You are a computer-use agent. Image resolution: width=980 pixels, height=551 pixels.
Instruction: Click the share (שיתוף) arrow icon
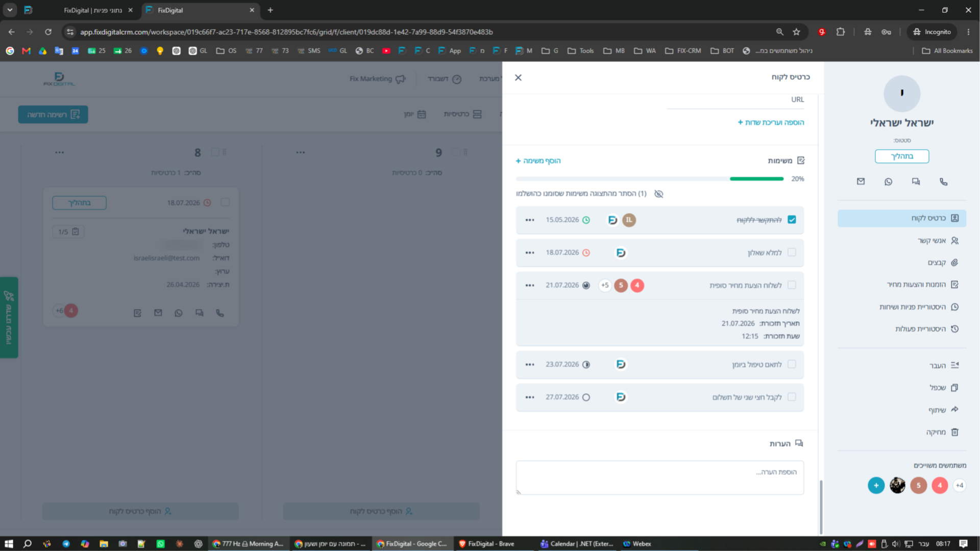click(x=955, y=410)
